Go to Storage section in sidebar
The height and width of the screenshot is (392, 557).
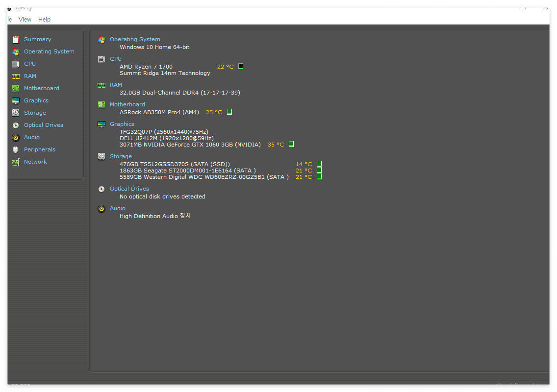pyautogui.click(x=35, y=113)
